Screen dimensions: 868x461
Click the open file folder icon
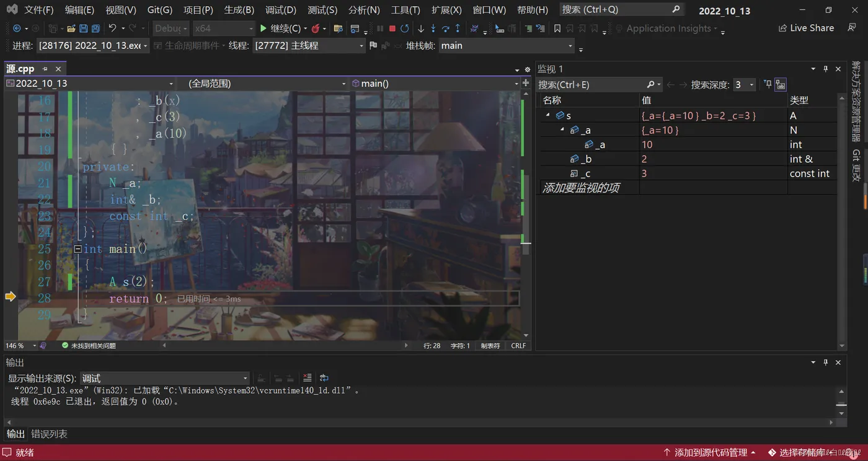tap(71, 29)
